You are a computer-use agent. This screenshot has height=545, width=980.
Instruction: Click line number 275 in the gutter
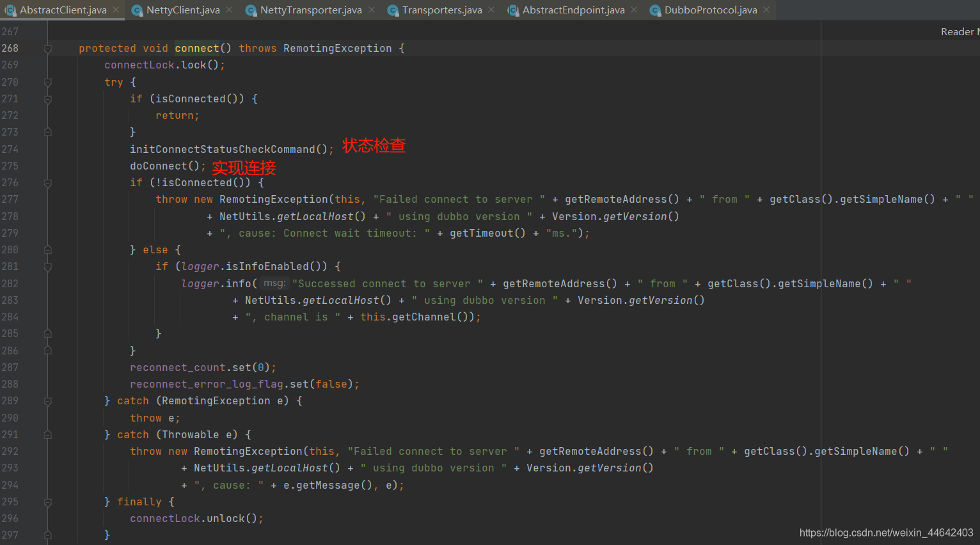[10, 166]
